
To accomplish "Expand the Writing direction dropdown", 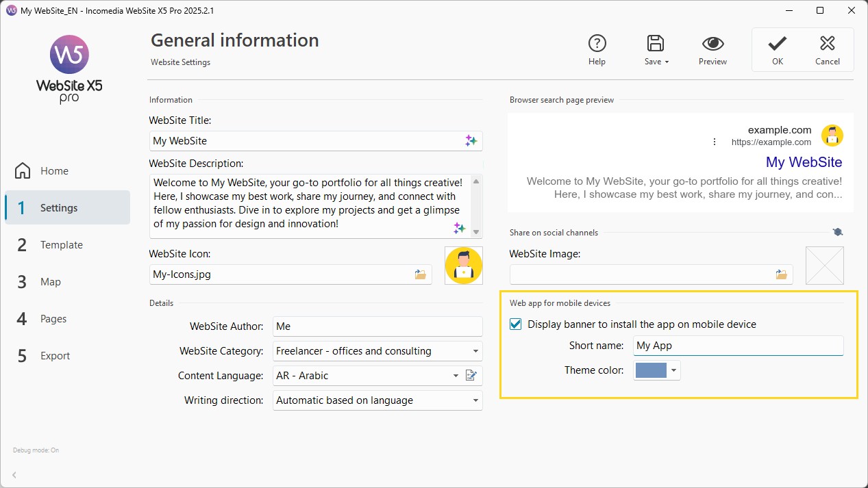I will 377,400.
